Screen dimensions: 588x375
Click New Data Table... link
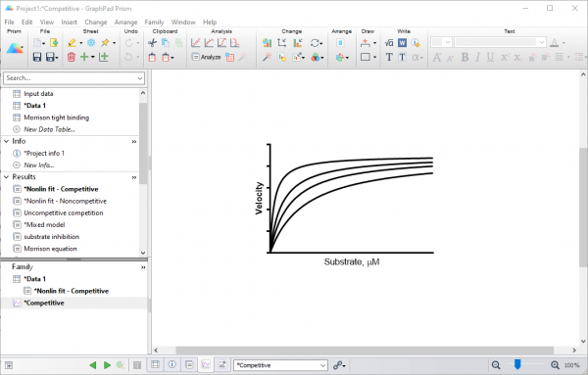click(50, 129)
